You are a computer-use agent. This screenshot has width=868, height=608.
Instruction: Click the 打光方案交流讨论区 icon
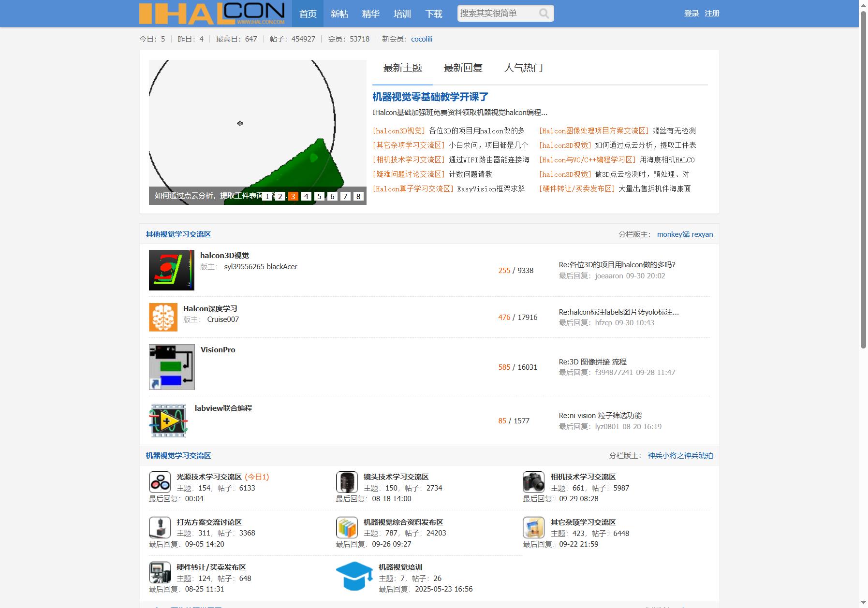160,527
